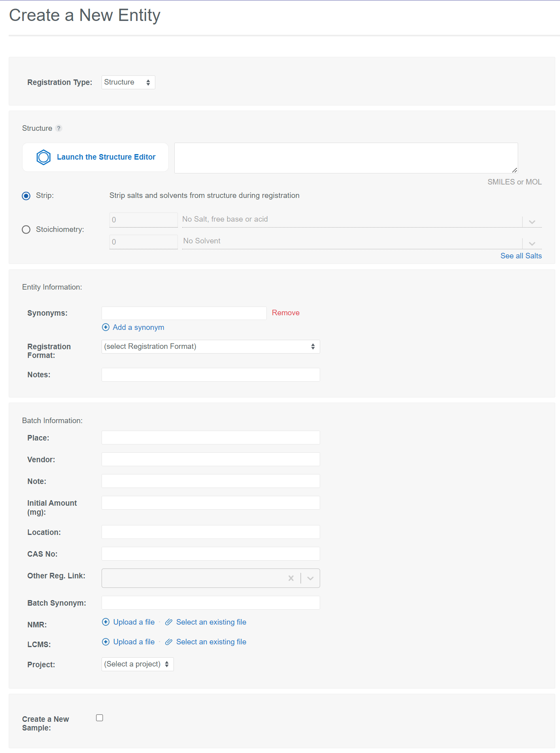Click the NMR paperclip select file icon
The width and height of the screenshot is (560, 753).
[169, 622]
